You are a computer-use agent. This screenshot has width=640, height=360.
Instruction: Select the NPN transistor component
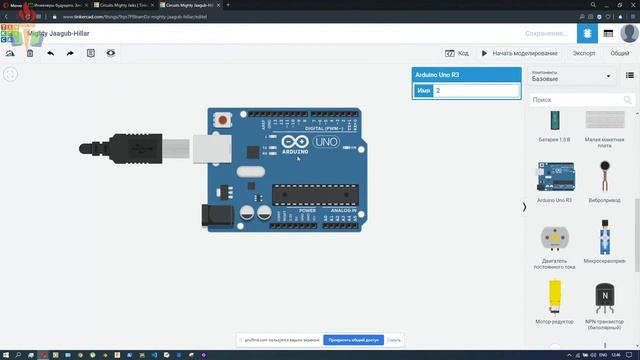click(604, 305)
